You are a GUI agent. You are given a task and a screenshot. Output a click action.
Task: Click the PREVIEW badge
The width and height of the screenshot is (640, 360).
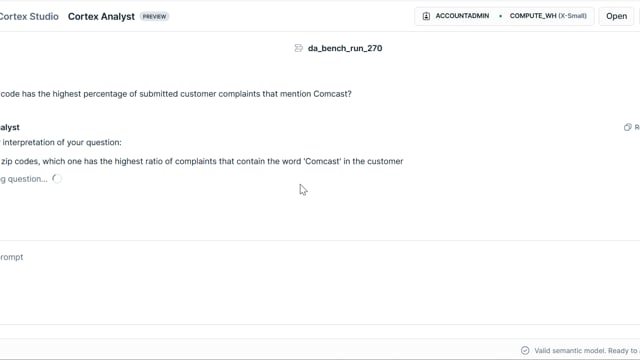[x=154, y=17]
